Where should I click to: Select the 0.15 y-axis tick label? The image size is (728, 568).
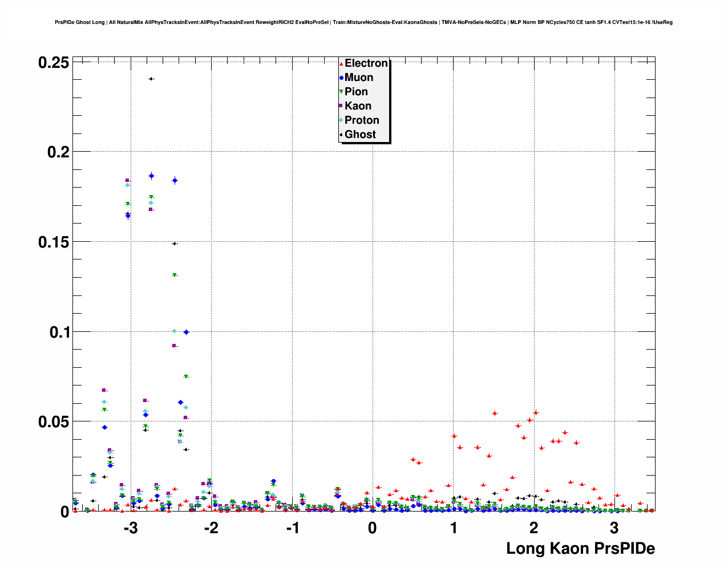54,242
